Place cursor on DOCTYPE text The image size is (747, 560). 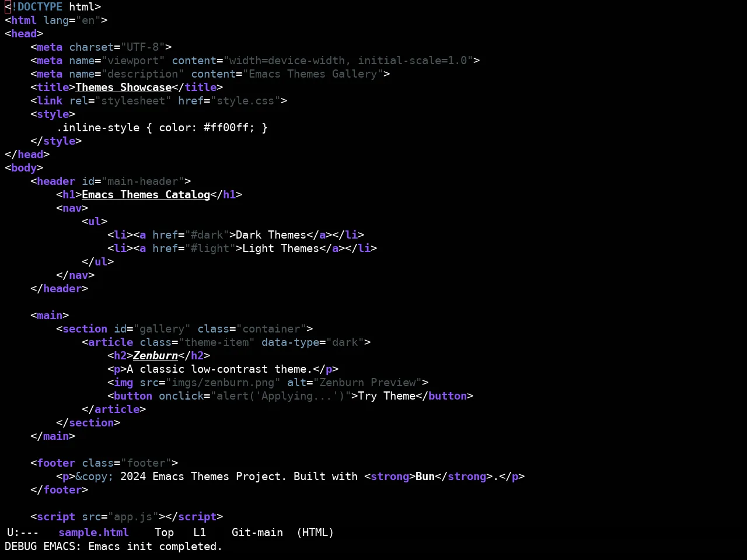click(40, 7)
